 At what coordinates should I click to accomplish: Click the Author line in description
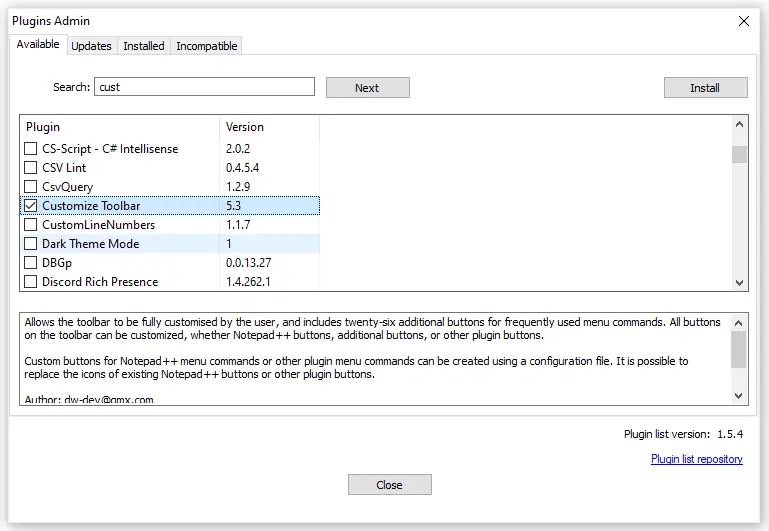89,399
